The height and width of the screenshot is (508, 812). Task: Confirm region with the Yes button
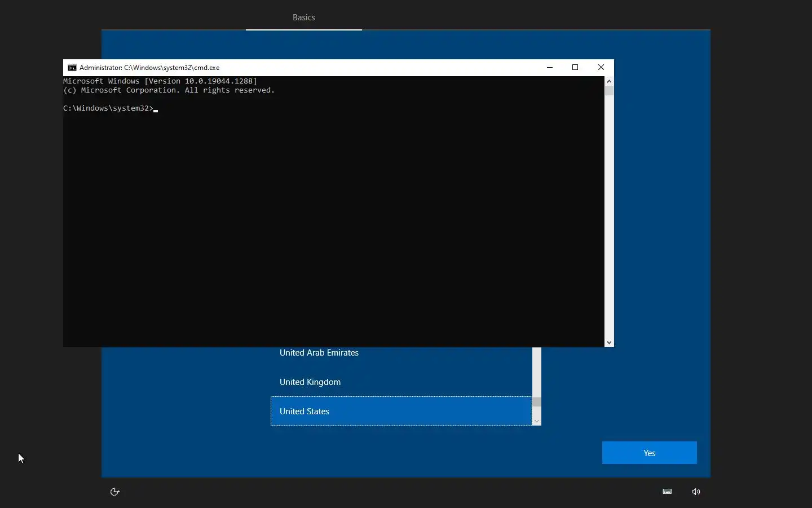[x=650, y=453]
